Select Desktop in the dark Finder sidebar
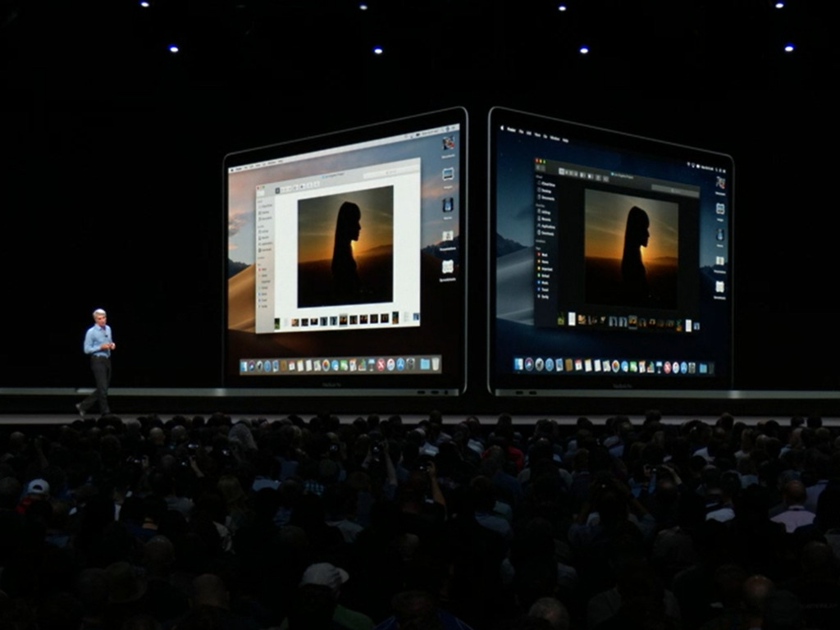 pos(546,191)
